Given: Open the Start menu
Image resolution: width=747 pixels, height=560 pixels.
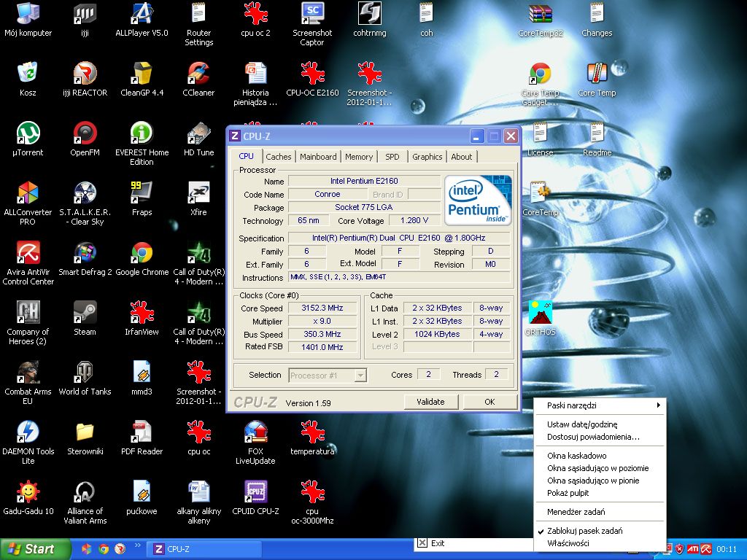Looking at the screenshot, I should tap(35, 549).
